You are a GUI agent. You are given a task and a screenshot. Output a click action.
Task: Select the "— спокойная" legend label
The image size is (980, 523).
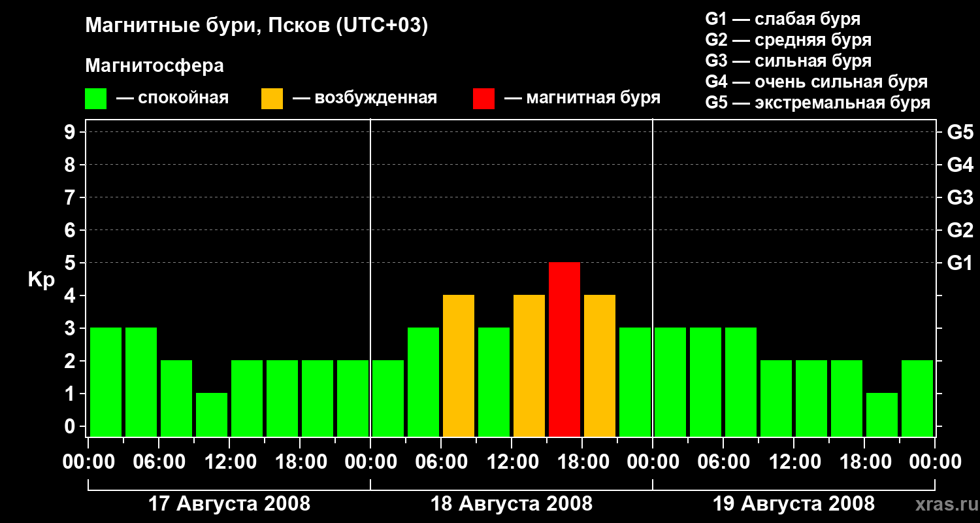tap(172, 98)
